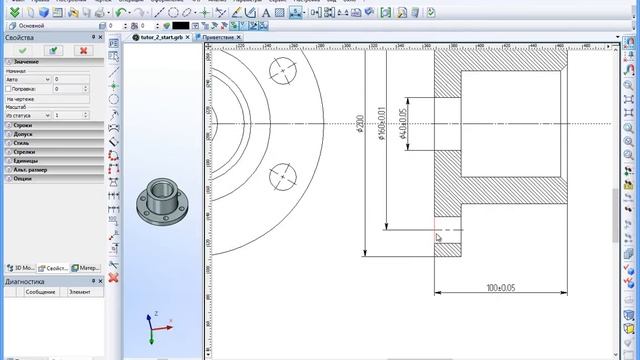The height and width of the screenshot is (360, 640).
Task: Cancel with red X in Свойства panel
Action: click(x=83, y=51)
